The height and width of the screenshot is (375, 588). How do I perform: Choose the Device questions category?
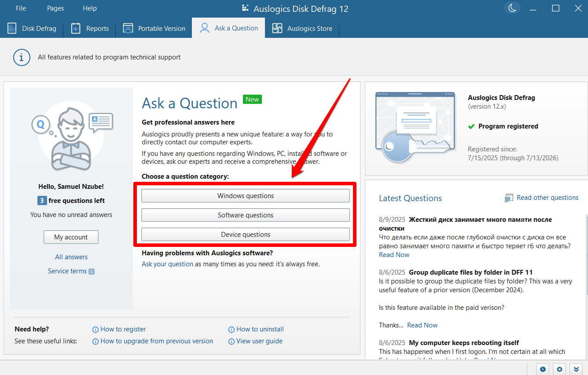pos(246,235)
